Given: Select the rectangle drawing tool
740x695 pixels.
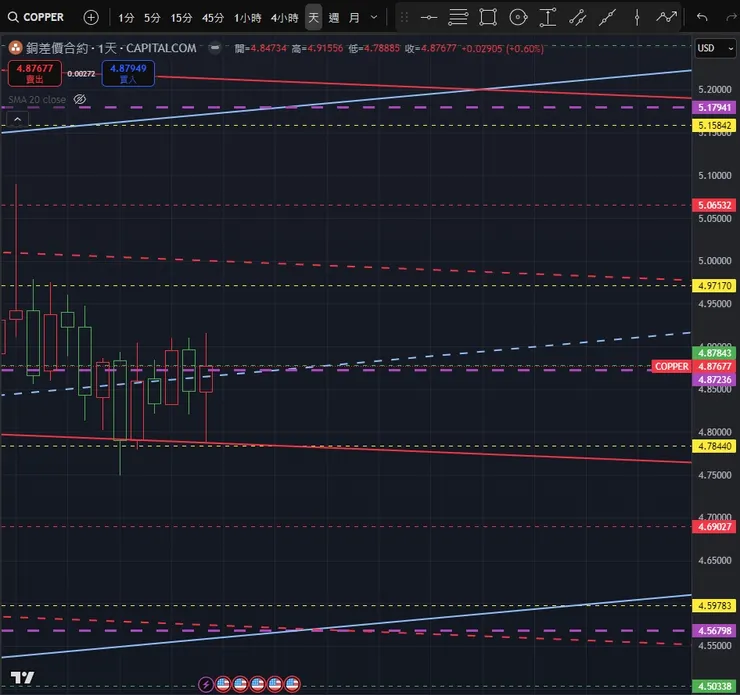Looking at the screenshot, I should tap(488, 17).
